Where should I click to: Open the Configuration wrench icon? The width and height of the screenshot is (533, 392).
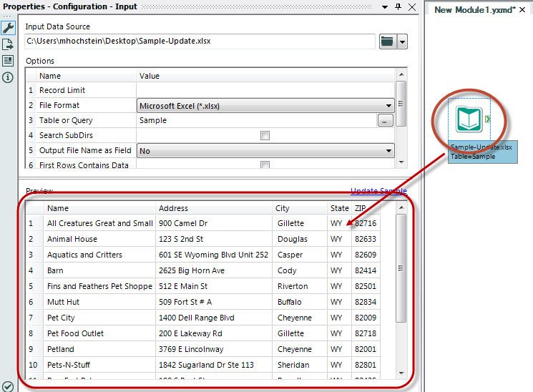(8, 28)
